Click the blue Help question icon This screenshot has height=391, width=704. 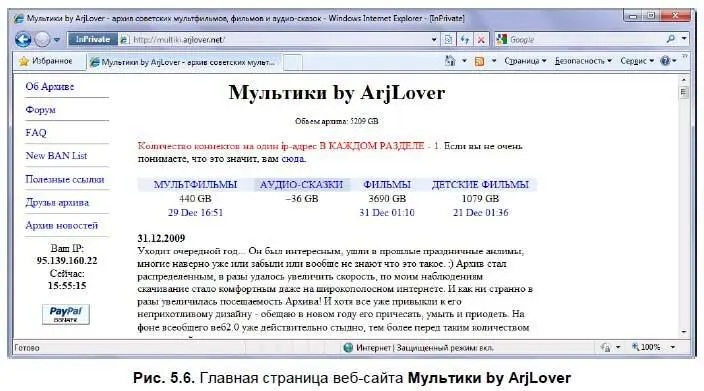[665, 61]
